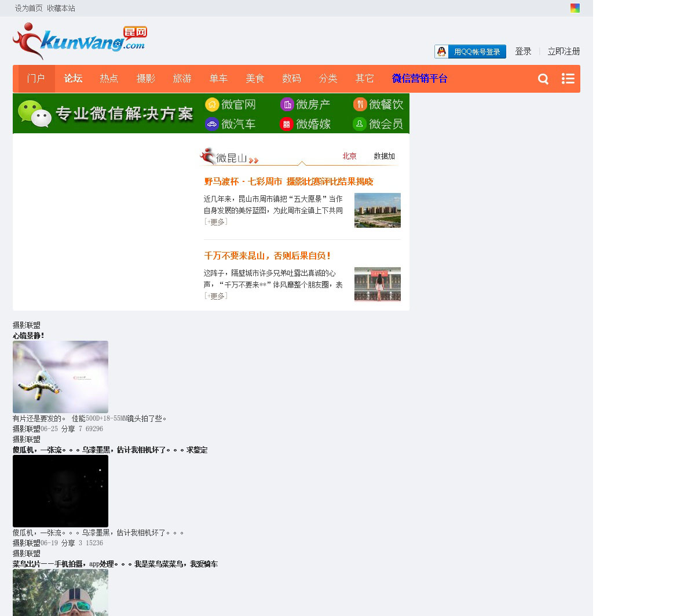The width and height of the screenshot is (695, 616).
Task: Click 收藏本站 link
Action: 61,8
